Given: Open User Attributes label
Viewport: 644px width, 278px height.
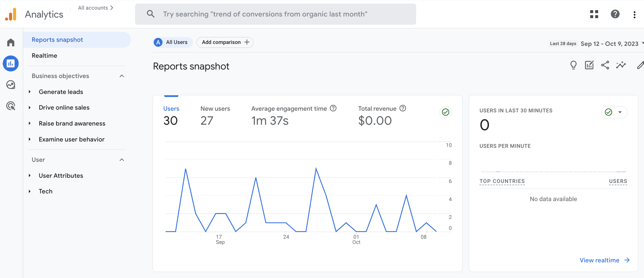Looking at the screenshot, I should pyautogui.click(x=61, y=176).
